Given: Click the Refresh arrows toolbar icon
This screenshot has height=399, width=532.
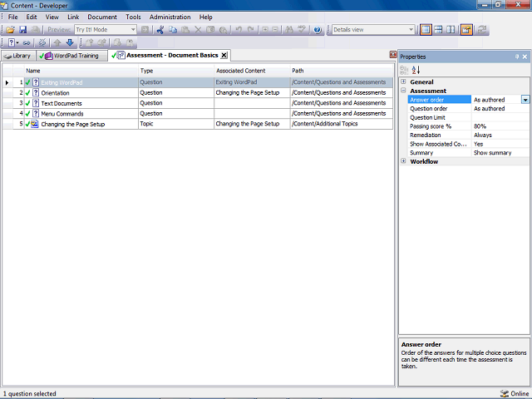Looking at the screenshot, I should coord(482,30).
